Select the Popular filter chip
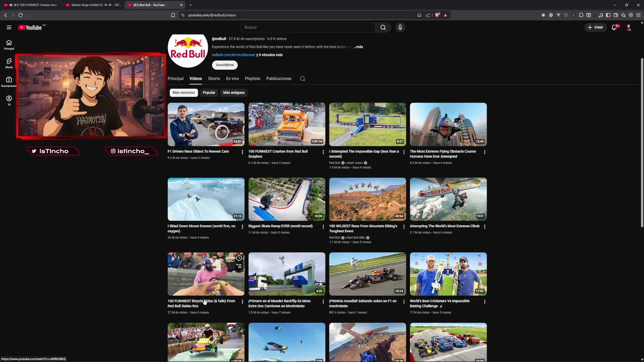 (x=209, y=93)
